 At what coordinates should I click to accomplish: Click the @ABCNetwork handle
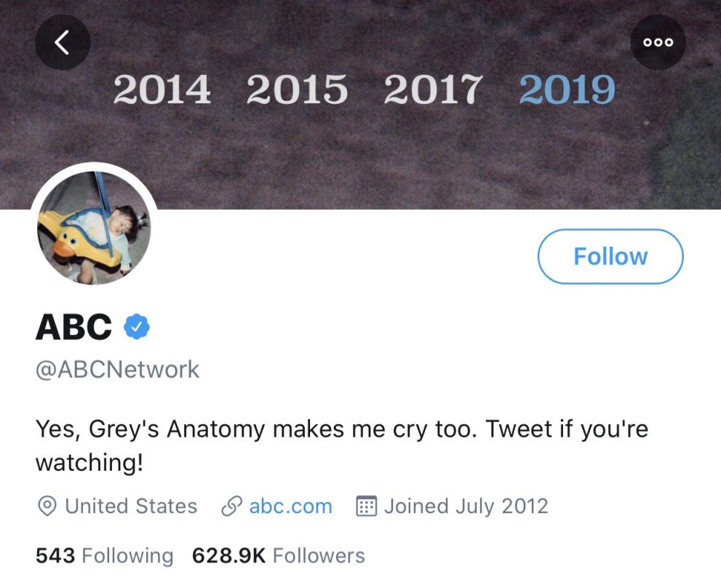click(x=117, y=369)
